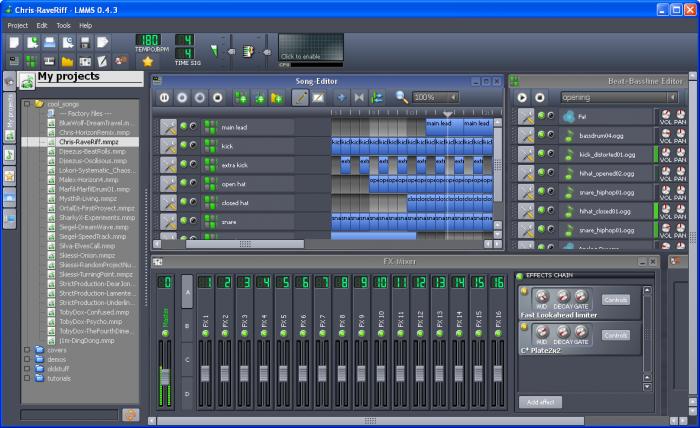Click the save project floppy icon
This screenshot has width=700, height=428.
point(83,43)
